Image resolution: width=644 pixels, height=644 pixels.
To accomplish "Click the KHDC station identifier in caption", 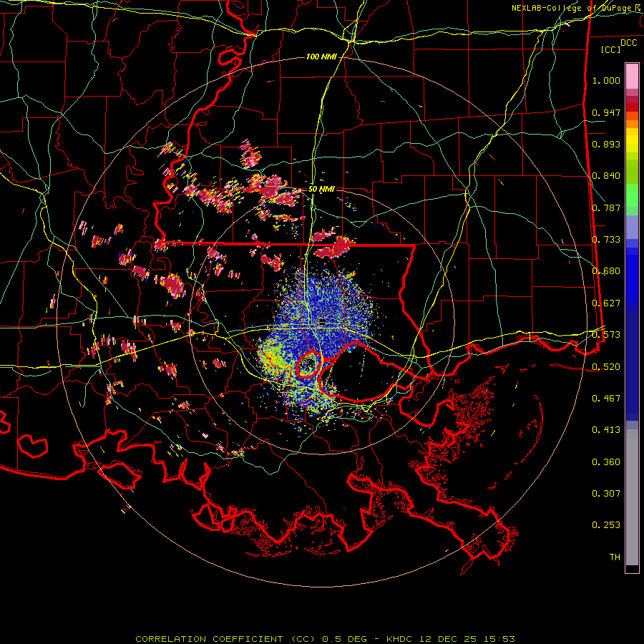I will (400, 639).
